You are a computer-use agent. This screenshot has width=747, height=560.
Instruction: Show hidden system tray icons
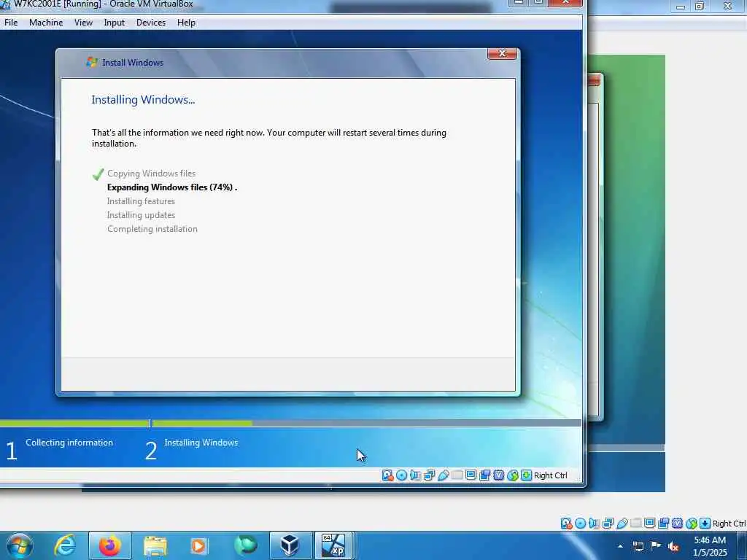[620, 546]
